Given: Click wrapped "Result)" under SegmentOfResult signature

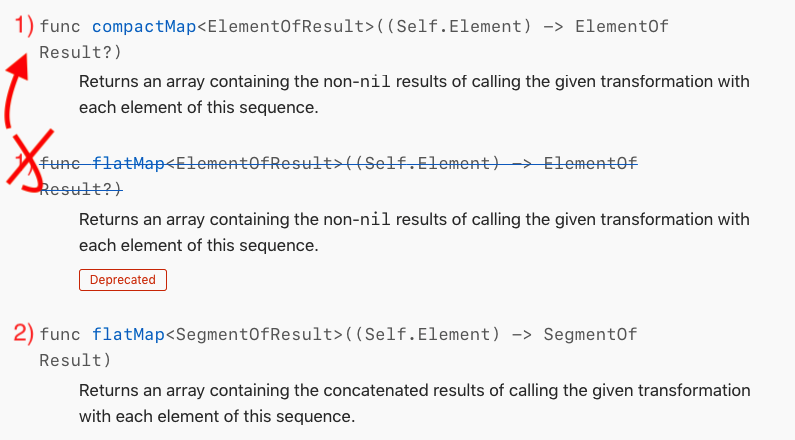Looking at the screenshot, I should (75, 358).
